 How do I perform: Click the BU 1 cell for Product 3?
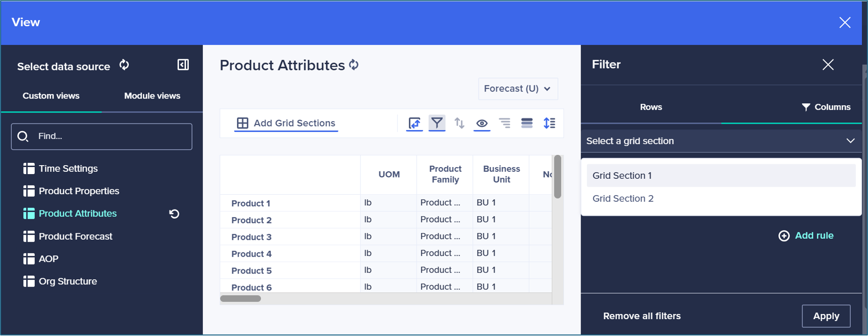coord(501,236)
